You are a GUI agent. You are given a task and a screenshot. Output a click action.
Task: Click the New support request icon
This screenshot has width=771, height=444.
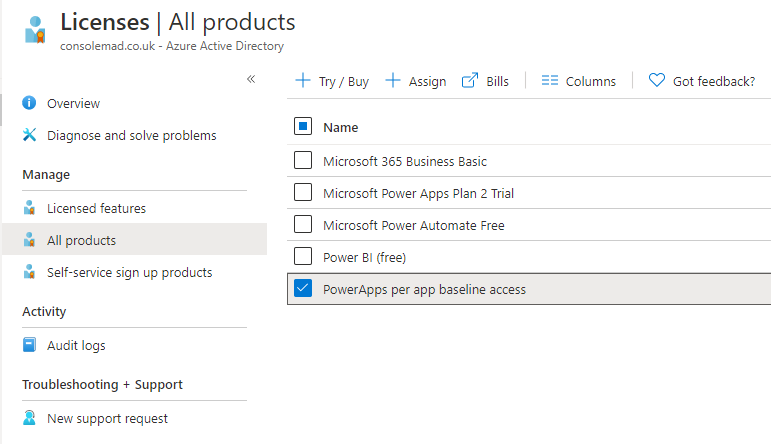[x=30, y=417]
